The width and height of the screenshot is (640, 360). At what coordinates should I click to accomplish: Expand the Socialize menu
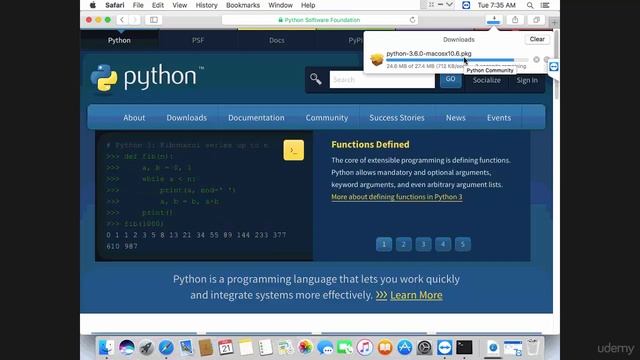(x=487, y=80)
